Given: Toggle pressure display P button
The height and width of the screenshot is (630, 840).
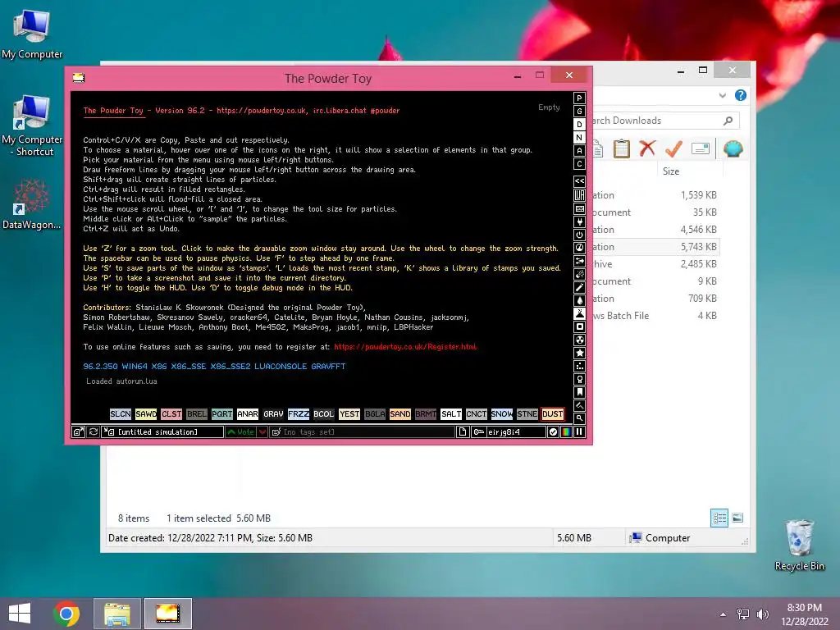Looking at the screenshot, I should tap(579, 98).
